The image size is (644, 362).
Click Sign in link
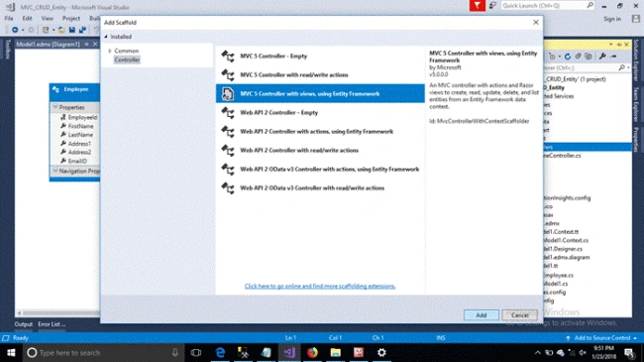click(612, 19)
